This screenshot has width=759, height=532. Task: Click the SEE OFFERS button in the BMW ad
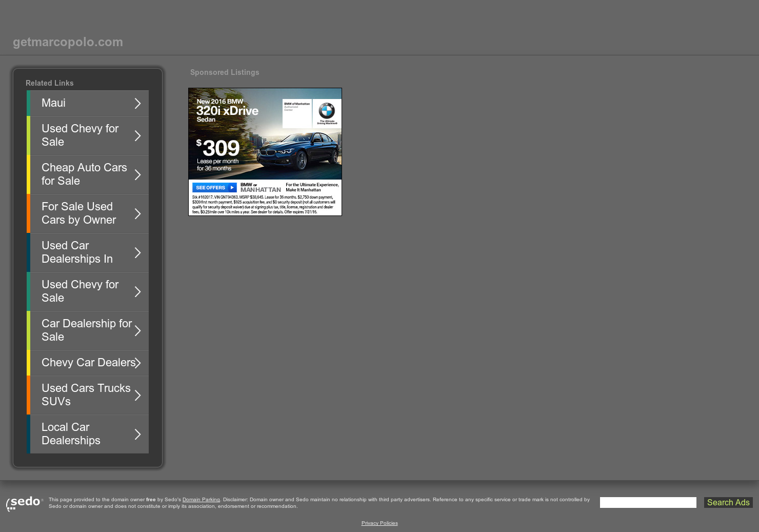click(214, 188)
